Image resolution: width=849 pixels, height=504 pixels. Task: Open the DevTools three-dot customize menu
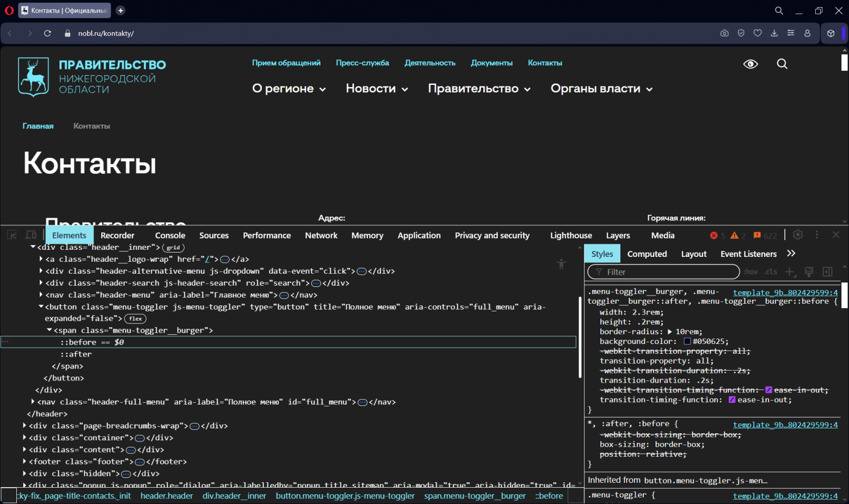click(816, 235)
